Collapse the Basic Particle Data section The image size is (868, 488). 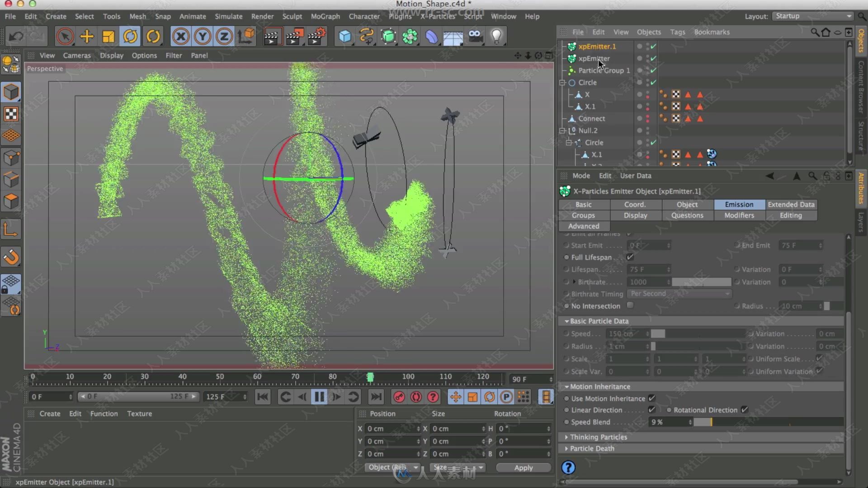[566, 321]
